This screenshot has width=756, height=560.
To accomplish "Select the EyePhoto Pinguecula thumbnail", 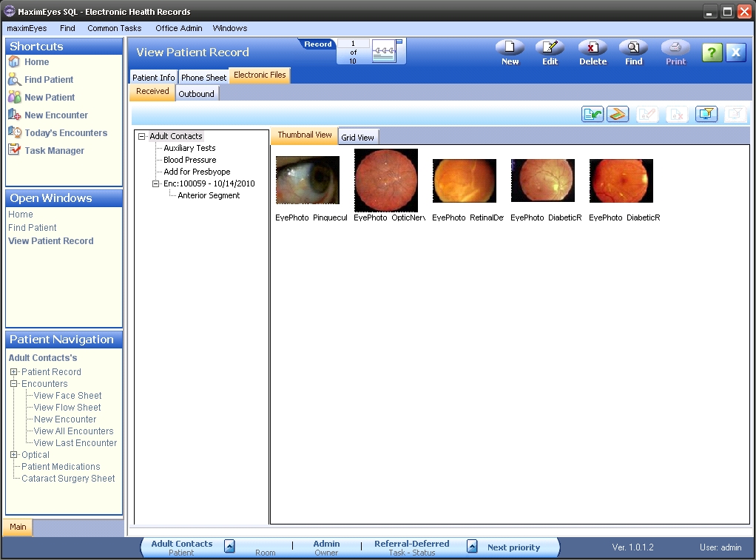I will (x=308, y=180).
